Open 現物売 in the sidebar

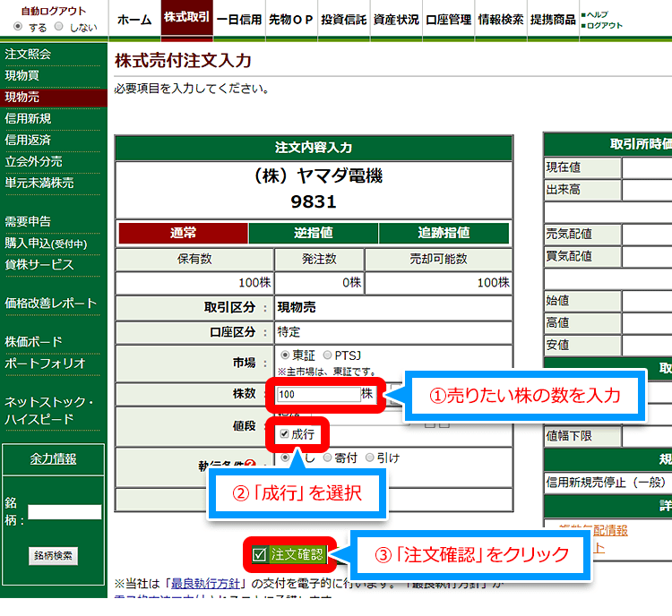pos(22,98)
